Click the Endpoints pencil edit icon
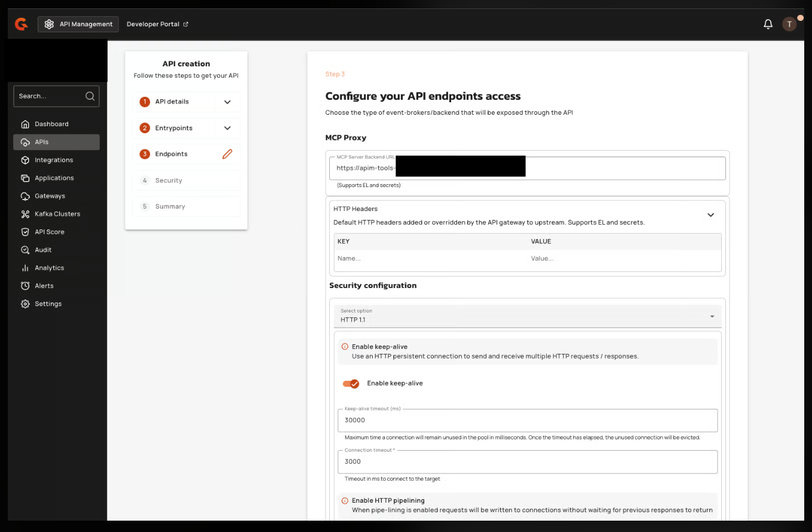The image size is (812, 532). [227, 154]
